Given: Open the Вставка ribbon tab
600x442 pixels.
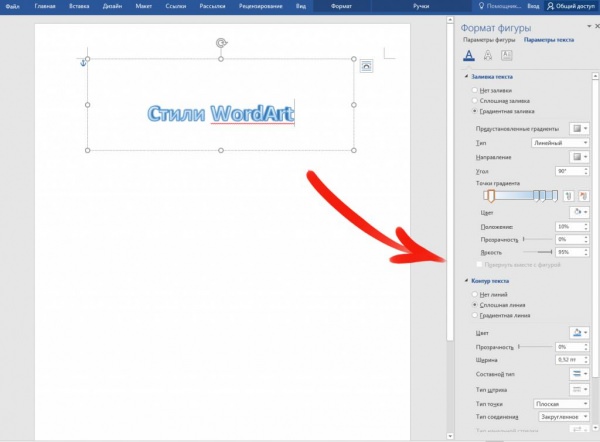Looking at the screenshot, I should point(79,6).
